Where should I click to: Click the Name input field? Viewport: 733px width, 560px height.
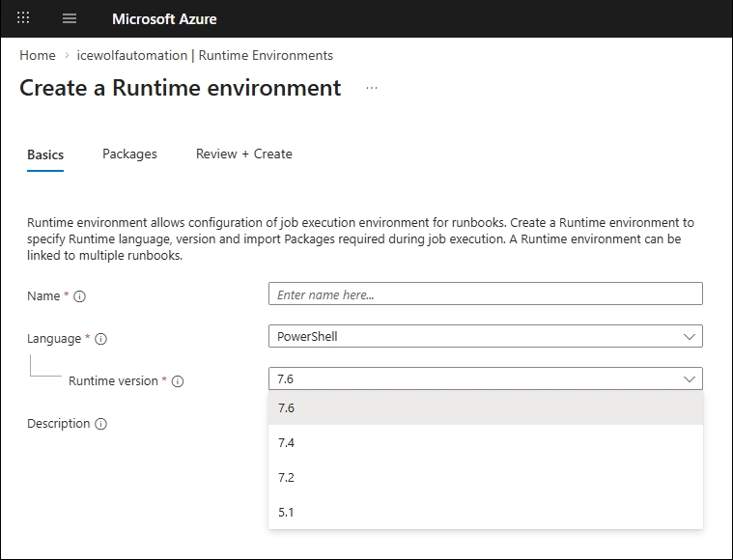(485, 294)
